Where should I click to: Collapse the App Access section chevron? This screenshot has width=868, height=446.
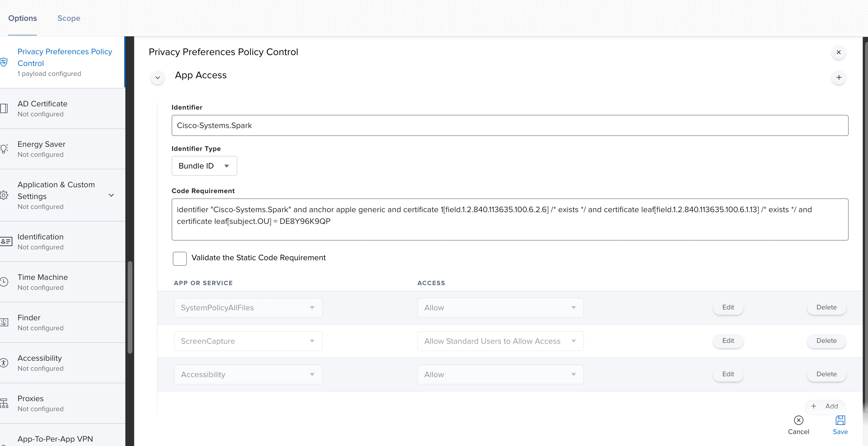[x=157, y=78]
